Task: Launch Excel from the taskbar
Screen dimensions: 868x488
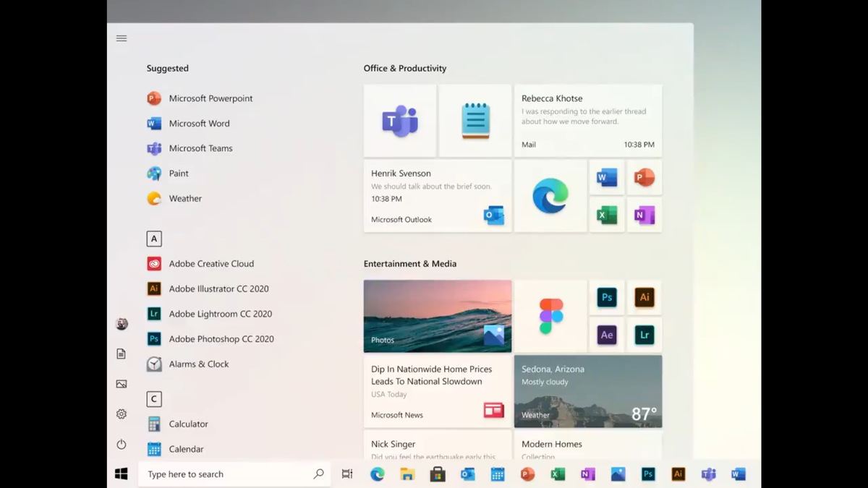Action: [x=558, y=474]
